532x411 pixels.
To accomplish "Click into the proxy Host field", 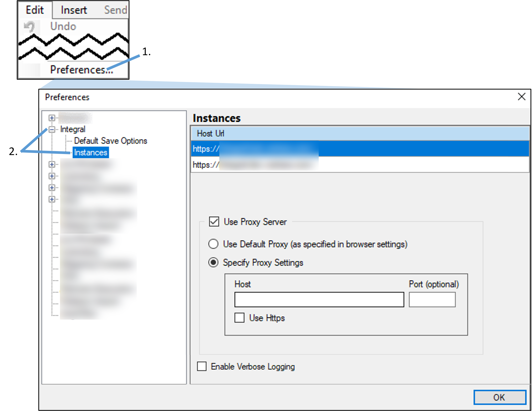I will 319,300.
